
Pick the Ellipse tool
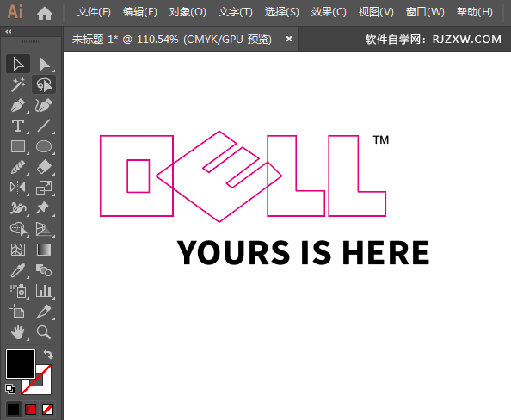tap(44, 146)
